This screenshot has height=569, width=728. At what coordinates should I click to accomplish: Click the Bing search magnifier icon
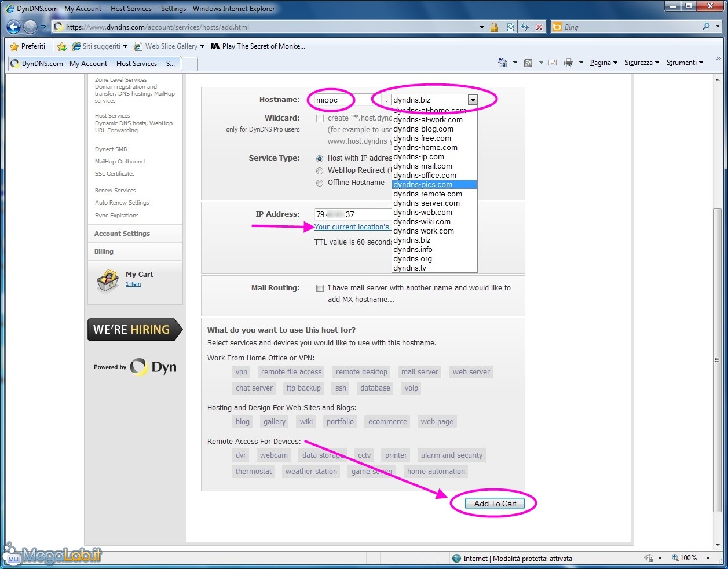coord(706,27)
